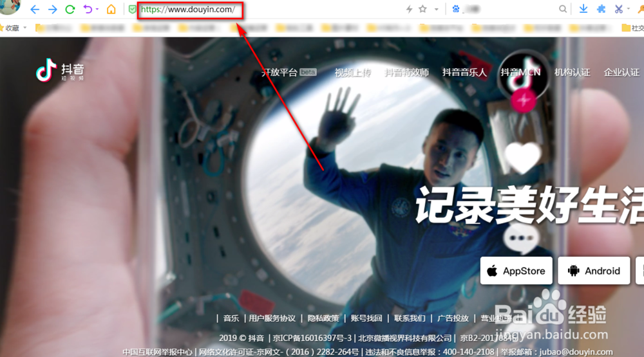Screen dimensions: 644x357
Task: Open the puzzle-piece extensions icon
Action: (601, 9)
